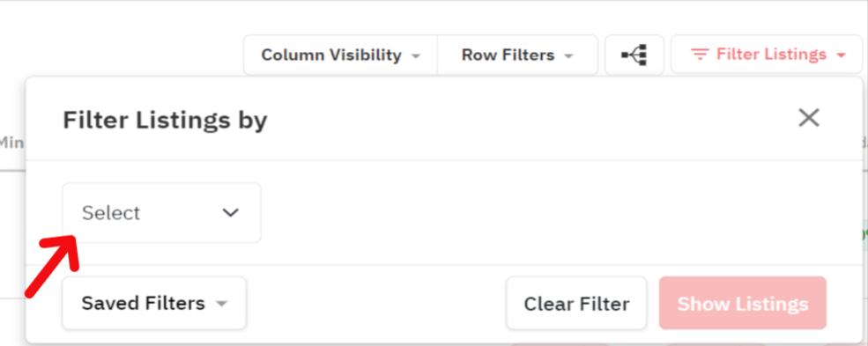This screenshot has height=346, width=868.
Task: Click the gray caret beside Saved Filters
Action: [221, 304]
